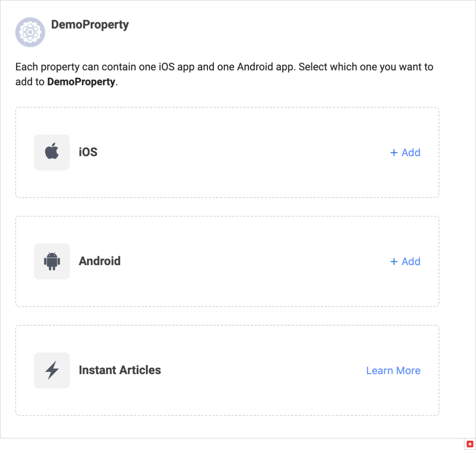Click the gray tile holding the lightning icon
This screenshot has height=450, width=476.
52,370
